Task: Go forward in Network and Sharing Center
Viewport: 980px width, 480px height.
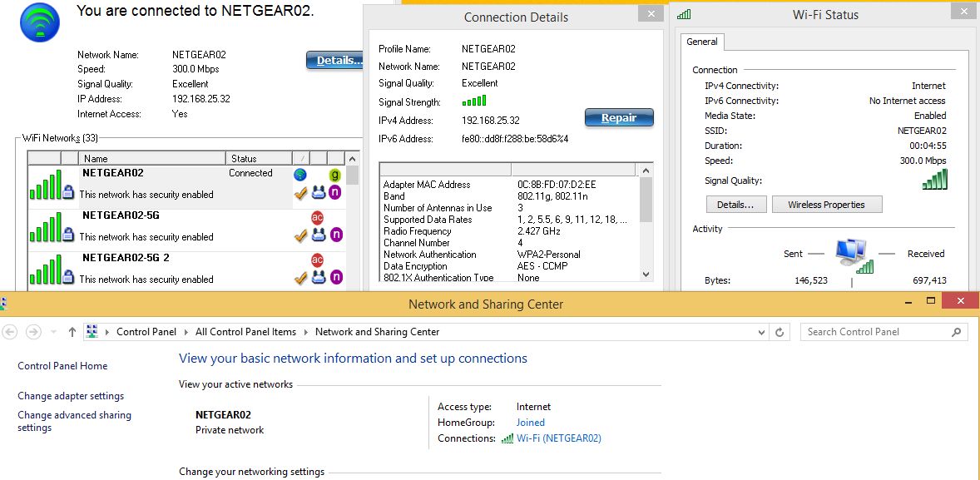Action: [x=33, y=332]
